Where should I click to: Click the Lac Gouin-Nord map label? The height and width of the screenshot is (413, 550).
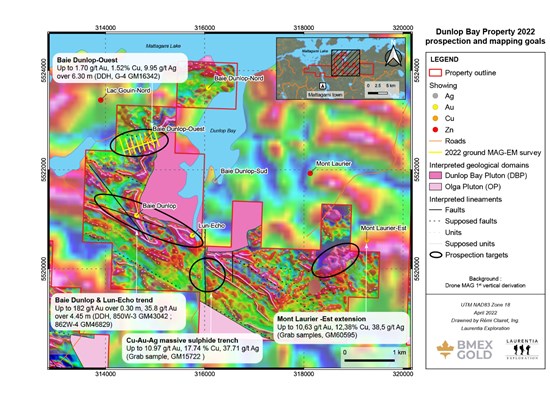click(x=128, y=91)
